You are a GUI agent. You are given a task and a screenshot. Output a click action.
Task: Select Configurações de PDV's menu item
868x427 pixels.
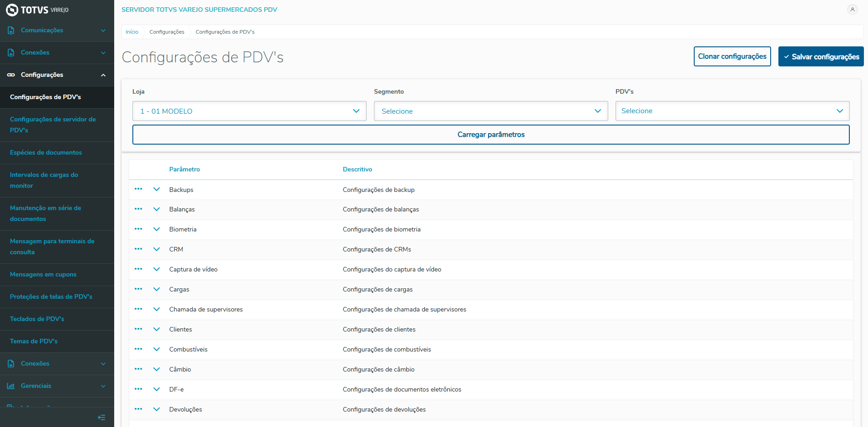pyautogui.click(x=57, y=97)
